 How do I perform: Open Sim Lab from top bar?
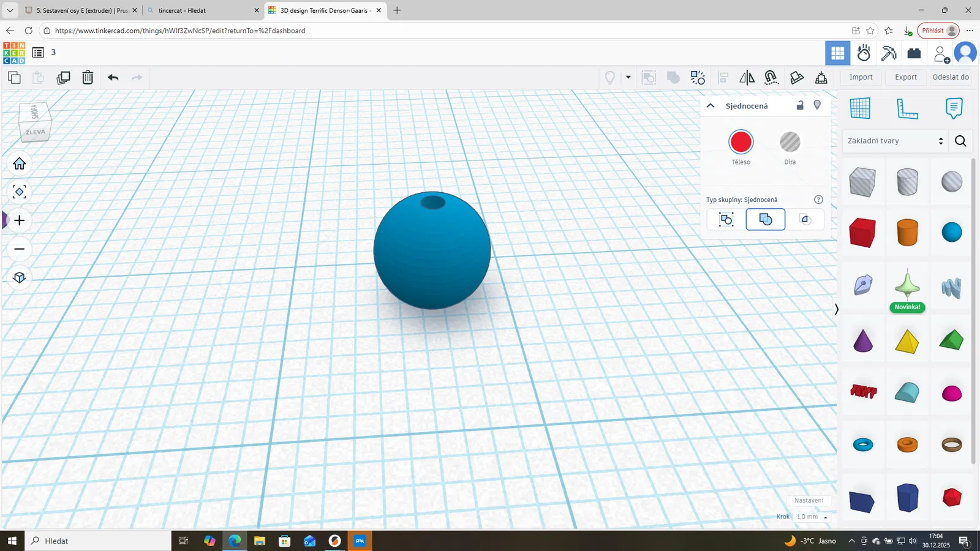[x=864, y=53]
